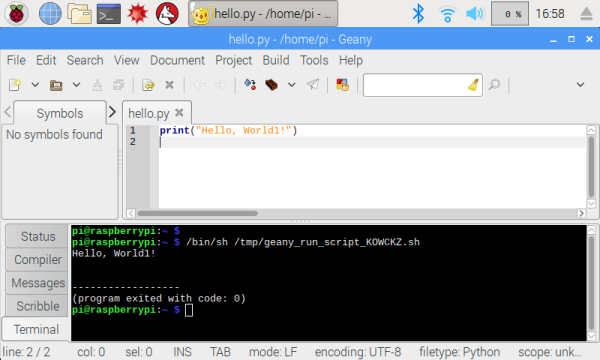Open the Help menu
This screenshot has height=360, width=600.
coord(351,60)
